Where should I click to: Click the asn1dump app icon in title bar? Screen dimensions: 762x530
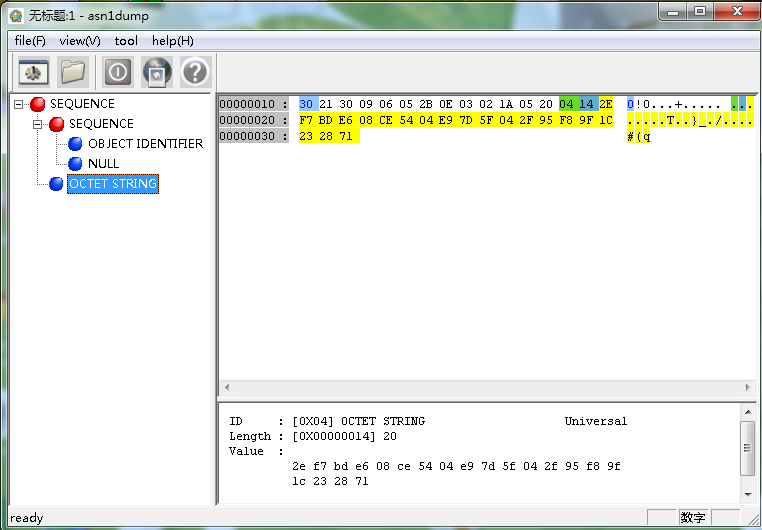(x=16, y=16)
